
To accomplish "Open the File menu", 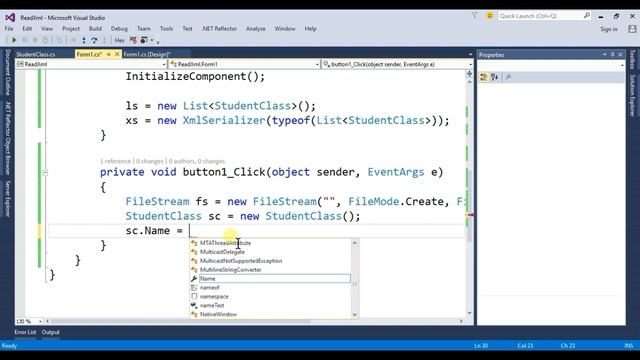I will 9,29.
